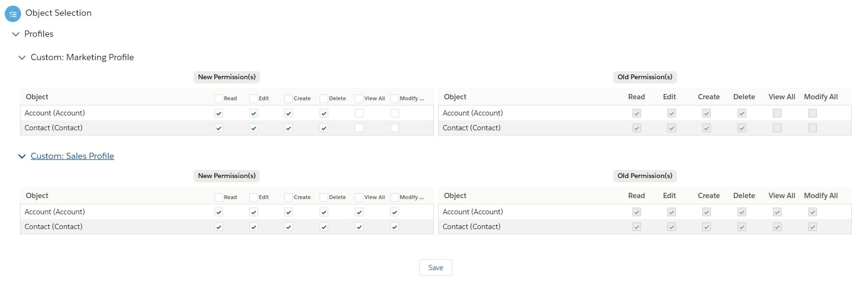Toggle View All header checkbox in Sales Profile

pos(359,198)
